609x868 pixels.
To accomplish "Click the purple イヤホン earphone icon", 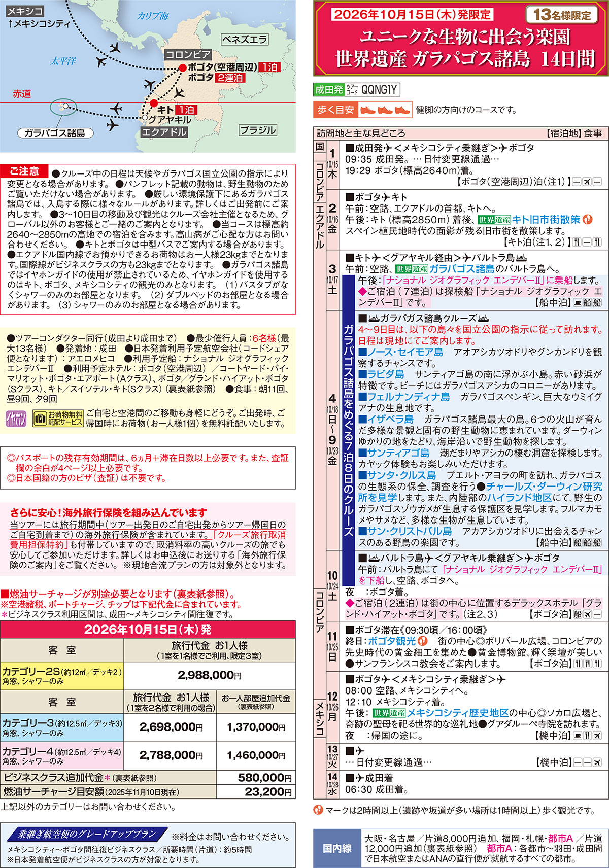I will pos(16,419).
